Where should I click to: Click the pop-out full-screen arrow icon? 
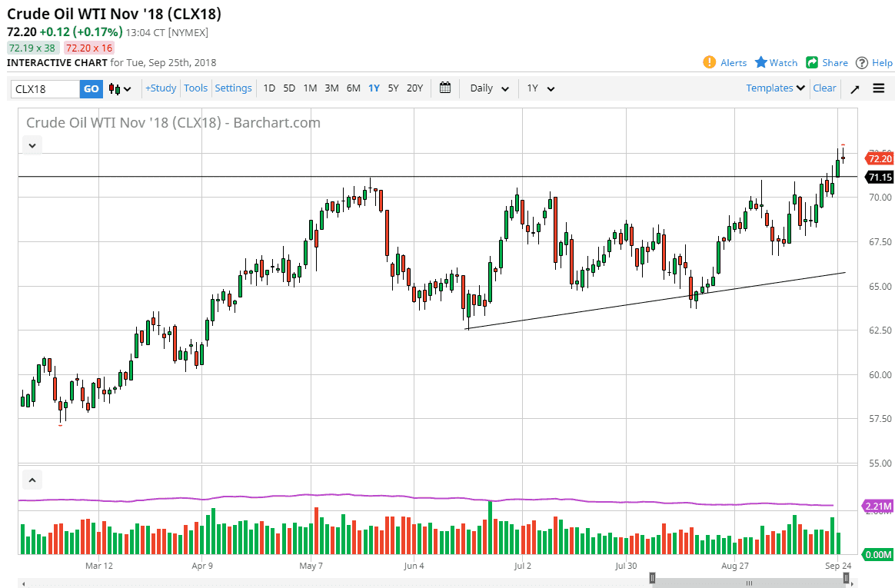coord(854,88)
